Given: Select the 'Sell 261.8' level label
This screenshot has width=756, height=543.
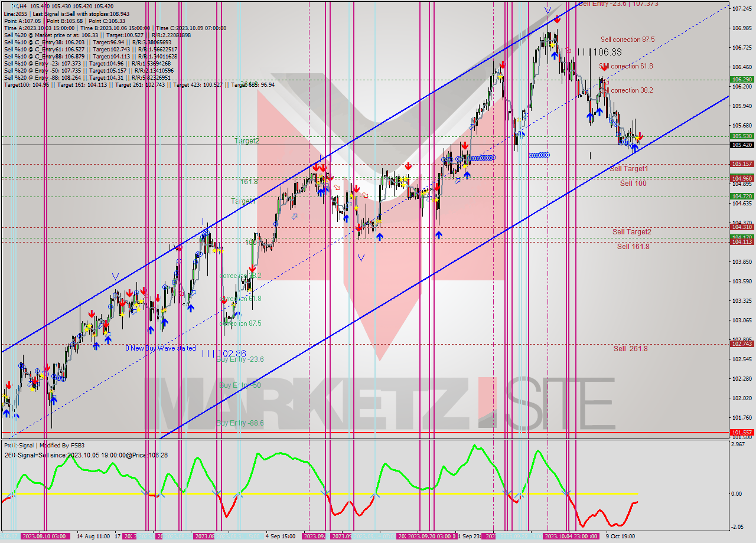Looking at the screenshot, I should pyautogui.click(x=630, y=349).
